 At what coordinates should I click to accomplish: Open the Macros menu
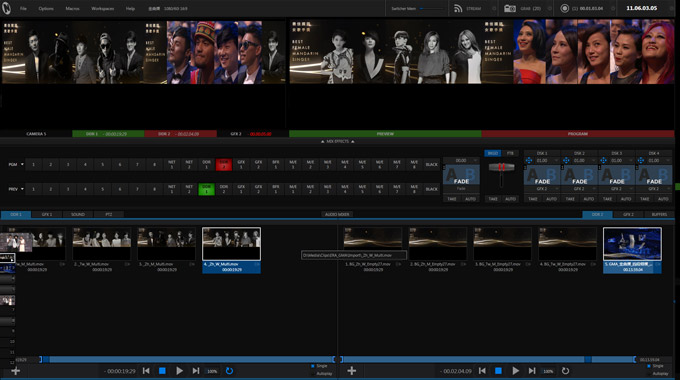(72, 9)
